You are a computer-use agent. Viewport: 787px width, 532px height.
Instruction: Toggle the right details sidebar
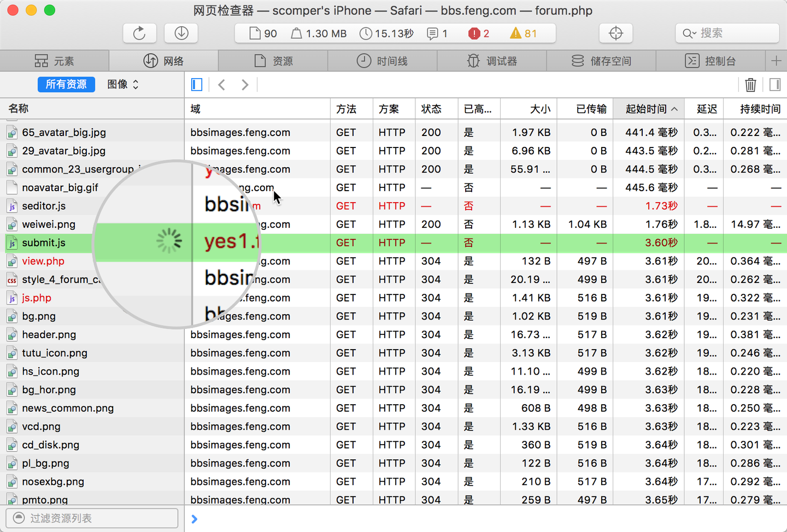(x=774, y=85)
